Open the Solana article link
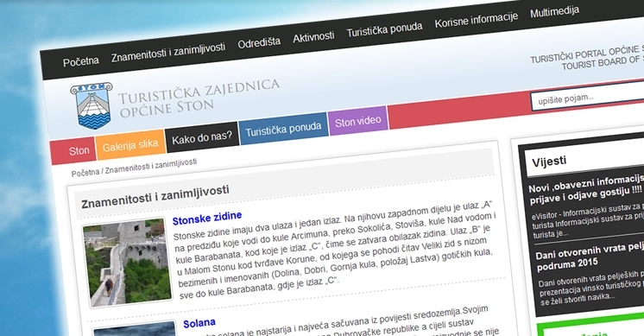 click(199, 323)
